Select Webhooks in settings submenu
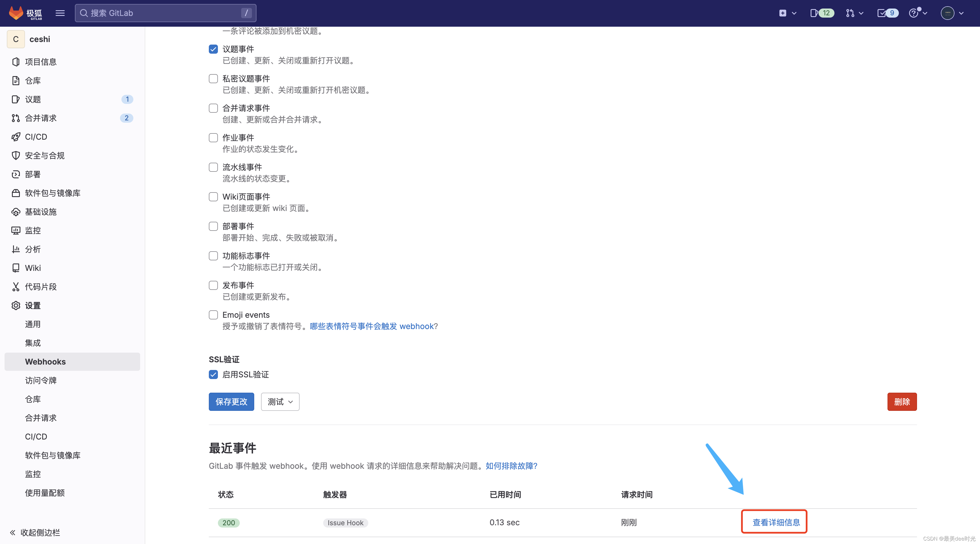Screen dimensions: 980x544 pyautogui.click(x=45, y=362)
